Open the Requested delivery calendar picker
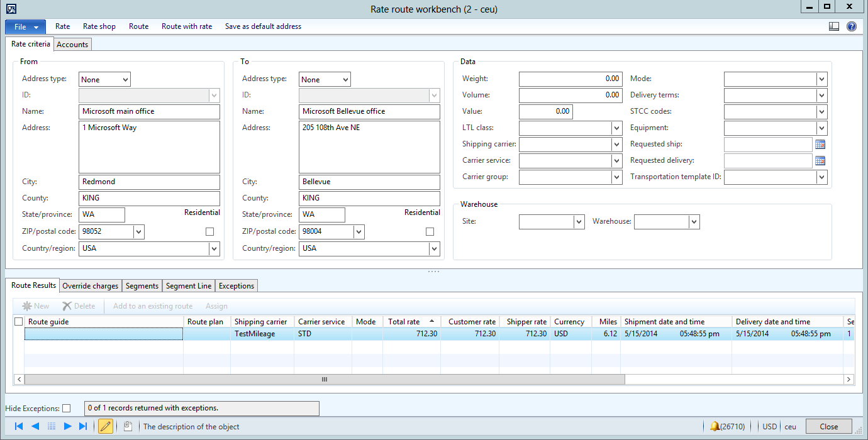The image size is (868, 440). (820, 160)
